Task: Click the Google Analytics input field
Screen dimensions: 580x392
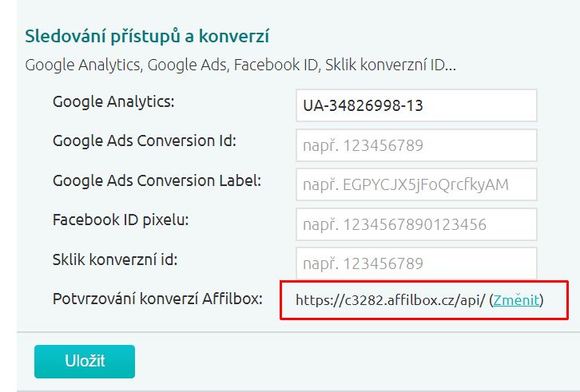Action: pyautogui.click(x=416, y=105)
